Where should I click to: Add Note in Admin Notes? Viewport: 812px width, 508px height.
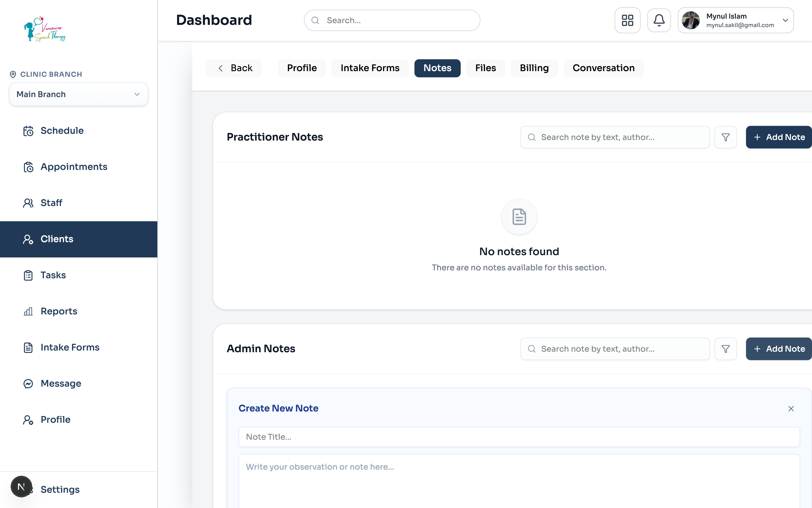(x=779, y=349)
